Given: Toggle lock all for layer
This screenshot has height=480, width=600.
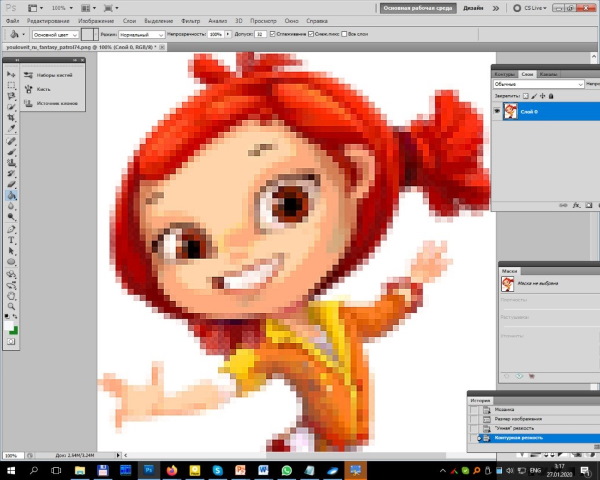Looking at the screenshot, I should coord(551,96).
